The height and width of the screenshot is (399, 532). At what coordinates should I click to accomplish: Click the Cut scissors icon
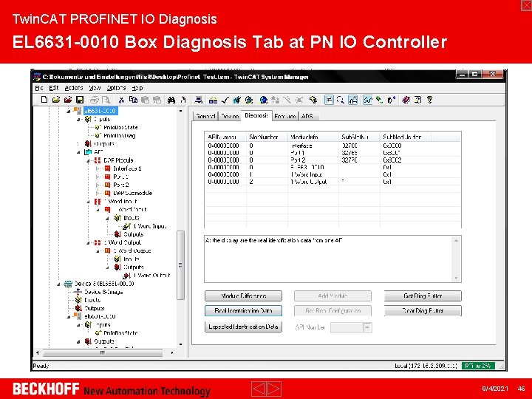pos(121,100)
